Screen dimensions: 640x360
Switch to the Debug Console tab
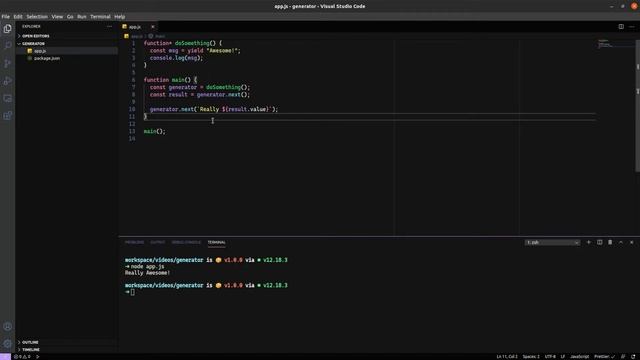(x=186, y=242)
